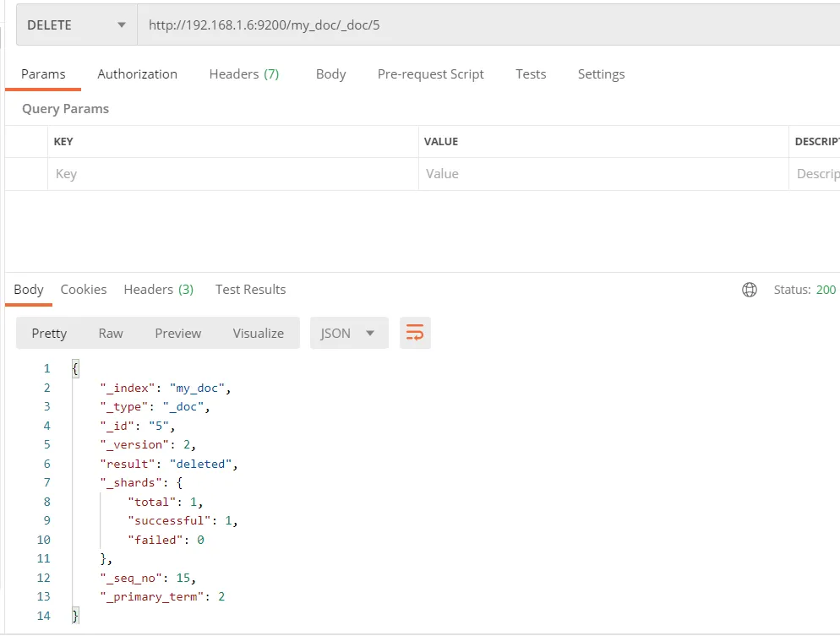Viewport: 840px width, 636px height.
Task: Select the request Body tab
Action: point(330,74)
